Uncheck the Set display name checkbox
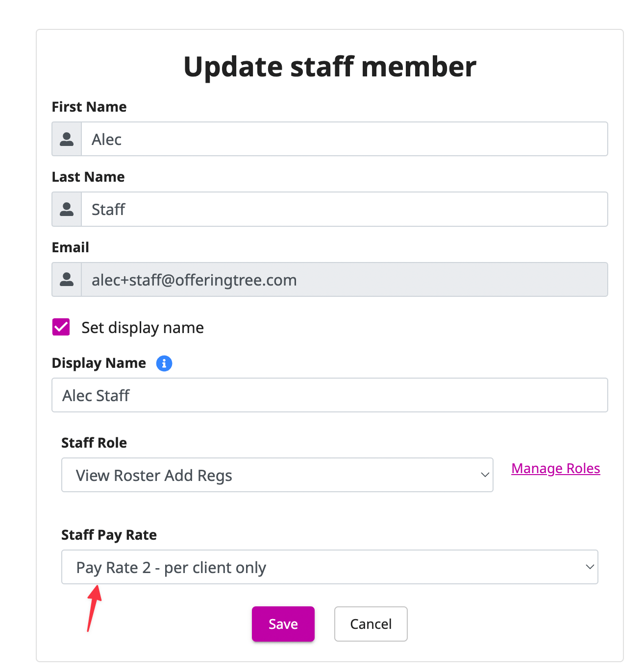The image size is (644, 671). (x=60, y=327)
